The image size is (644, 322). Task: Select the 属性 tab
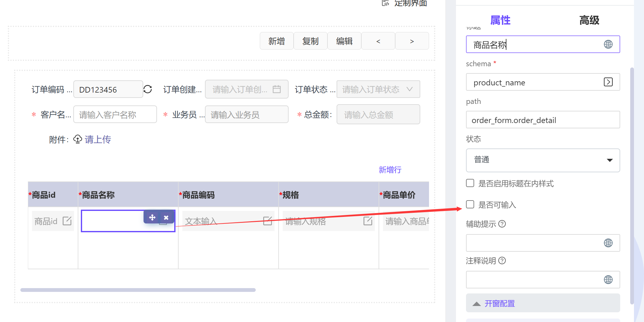pos(500,20)
